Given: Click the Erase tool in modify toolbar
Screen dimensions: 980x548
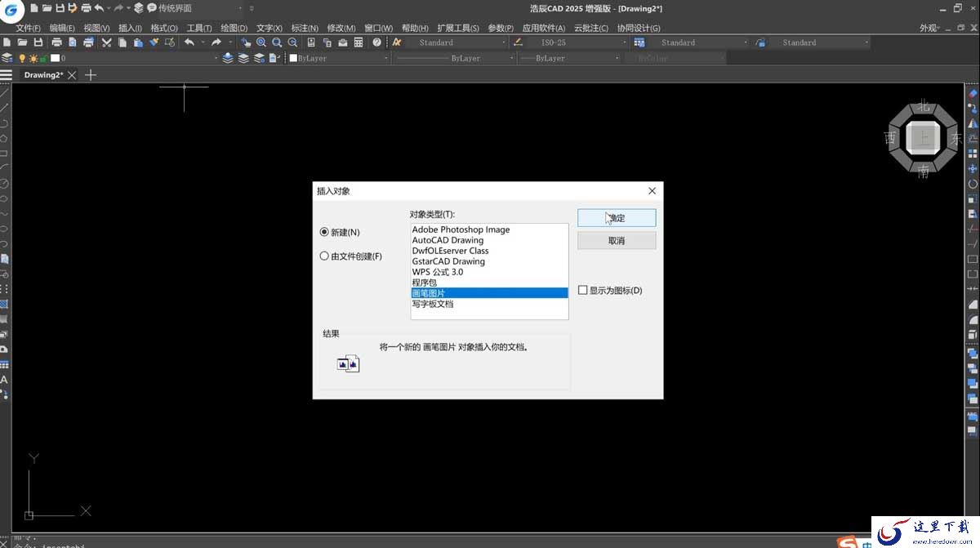Looking at the screenshot, I should tap(973, 93).
